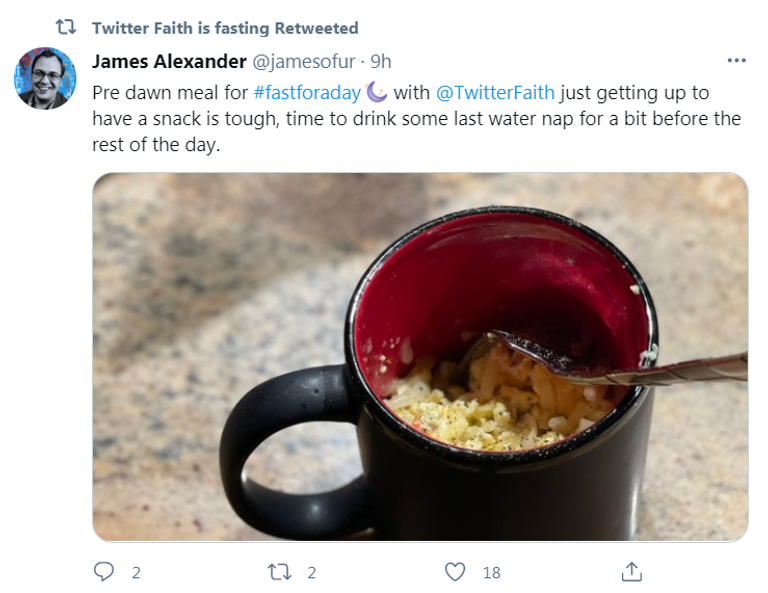Open the #fastforaday hashtag
This screenshot has height=593, width=768.
click(x=307, y=93)
